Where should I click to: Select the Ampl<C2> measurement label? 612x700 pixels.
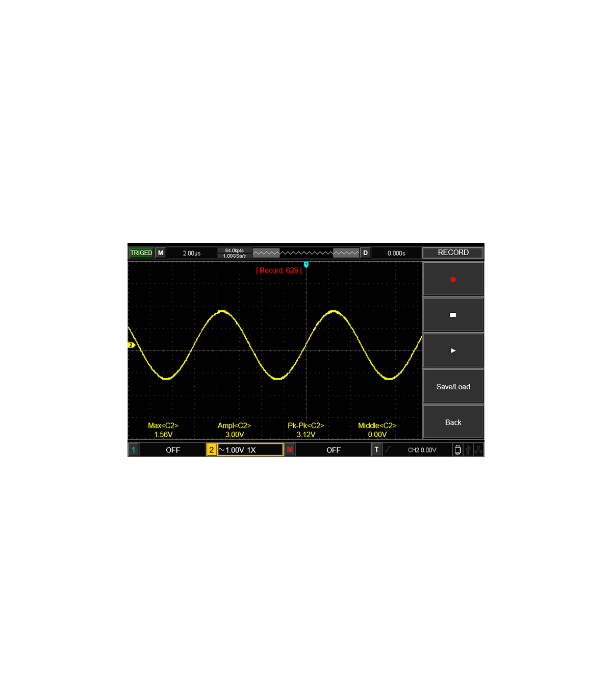tap(234, 426)
